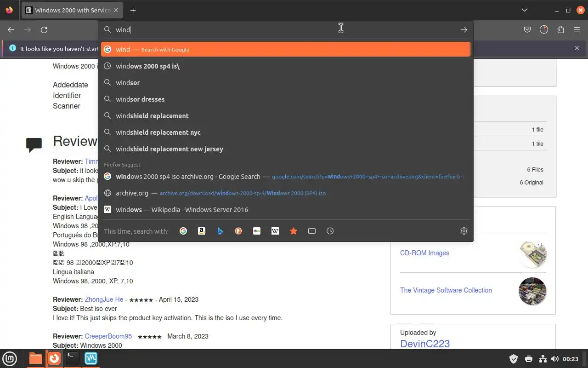Choose 'windshield replacement nyc' suggestion
The width and height of the screenshot is (588, 368).
click(286, 132)
